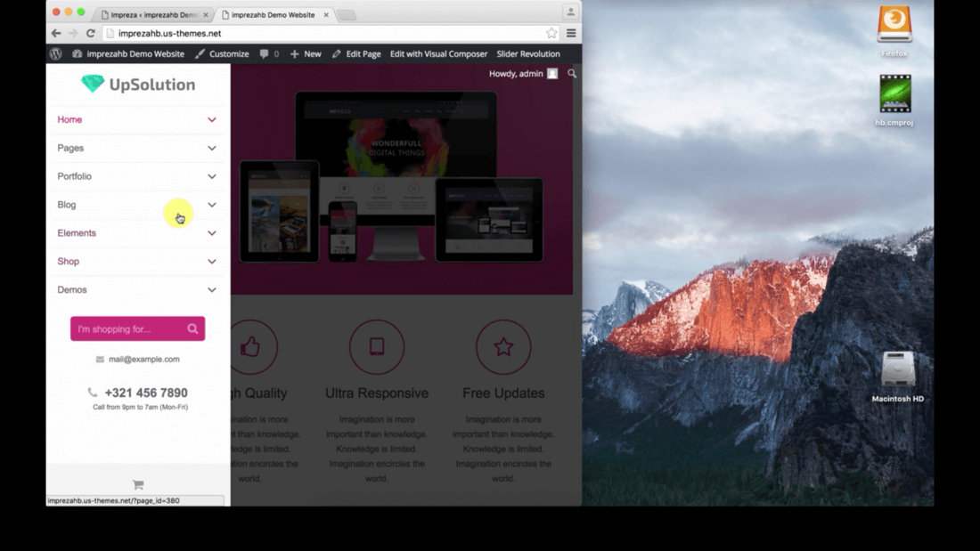Image resolution: width=980 pixels, height=551 pixels.
Task: Open a new browser tab
Action: 347,15
